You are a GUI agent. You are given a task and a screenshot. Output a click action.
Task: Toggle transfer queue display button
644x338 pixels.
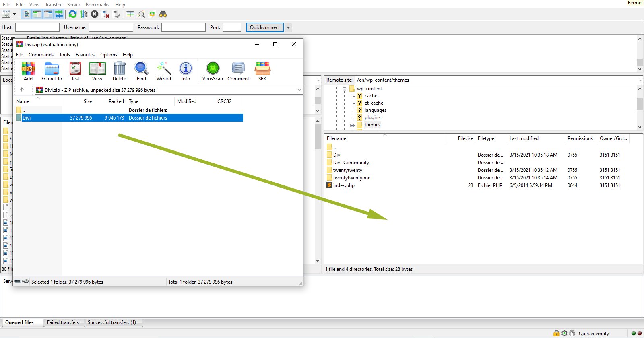tap(59, 14)
